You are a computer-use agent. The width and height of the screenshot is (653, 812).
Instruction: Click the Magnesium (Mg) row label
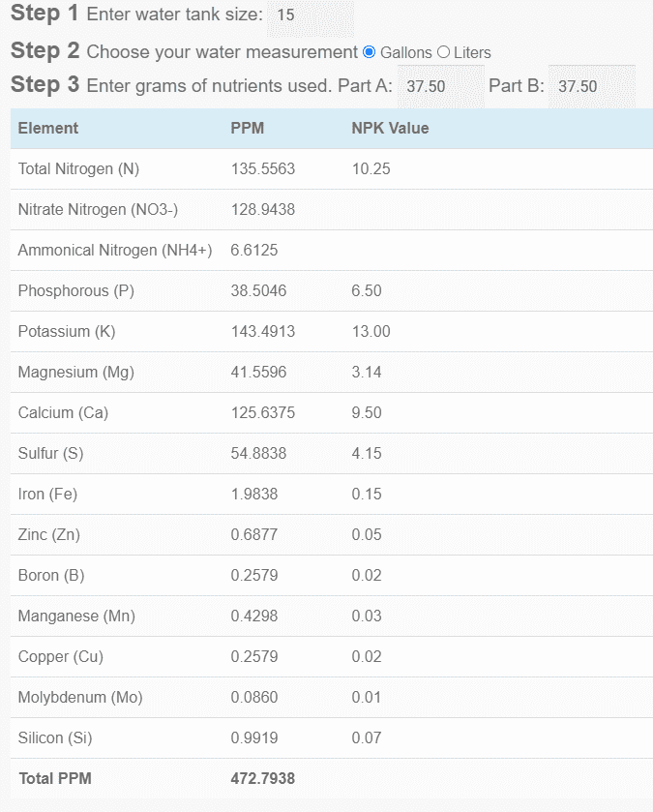pos(76,373)
